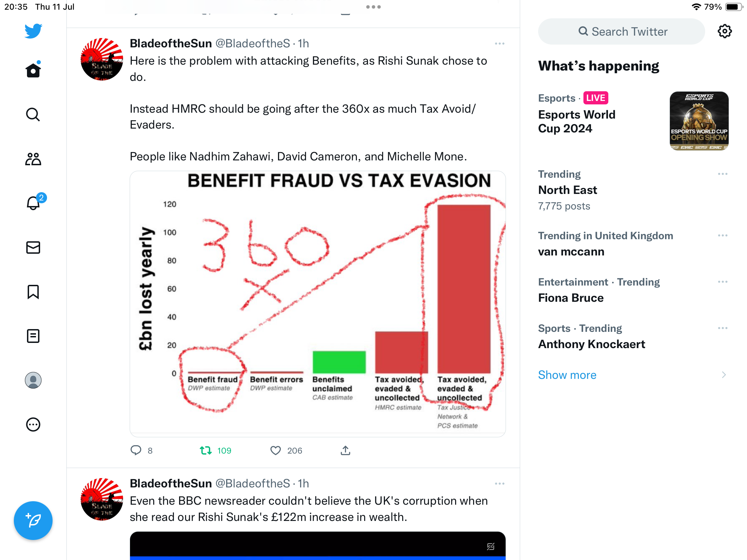747x560 pixels.
Task: Click the Search Twitter field
Action: click(x=621, y=31)
